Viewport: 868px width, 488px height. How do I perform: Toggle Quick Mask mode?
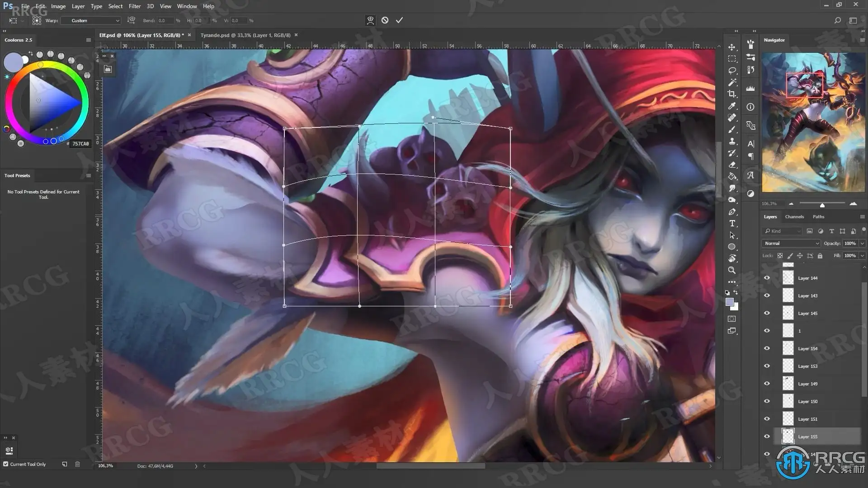click(732, 319)
